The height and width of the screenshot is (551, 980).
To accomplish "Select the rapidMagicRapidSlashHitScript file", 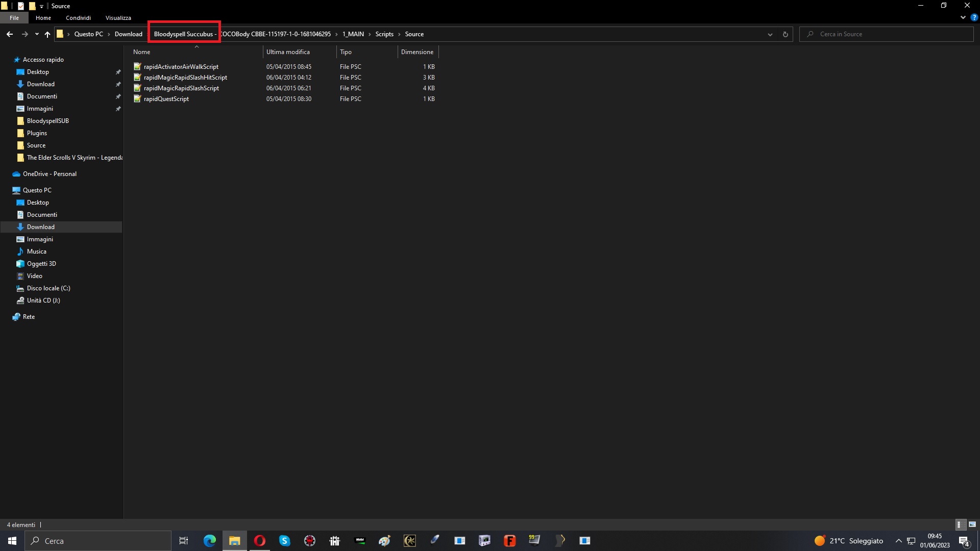I will [x=185, y=78].
